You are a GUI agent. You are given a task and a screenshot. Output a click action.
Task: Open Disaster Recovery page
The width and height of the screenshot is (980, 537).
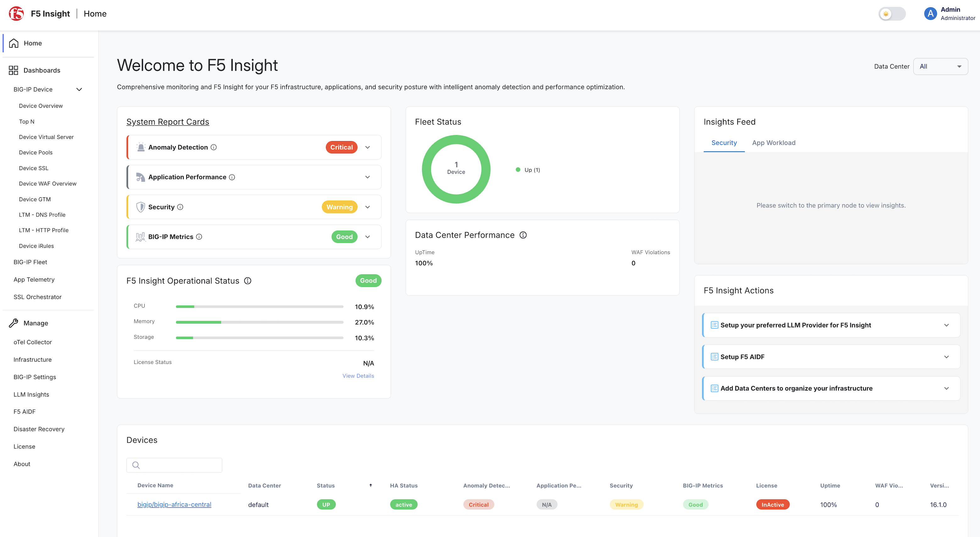pos(39,429)
